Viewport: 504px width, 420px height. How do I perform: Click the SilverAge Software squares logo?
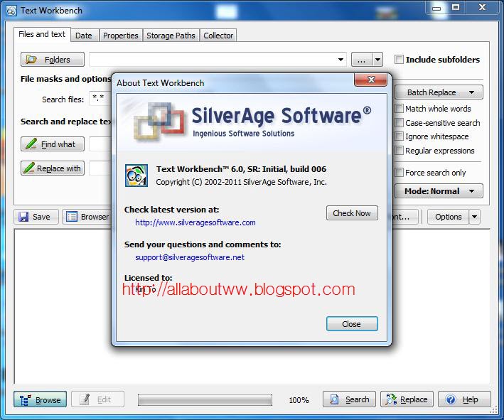coord(160,121)
